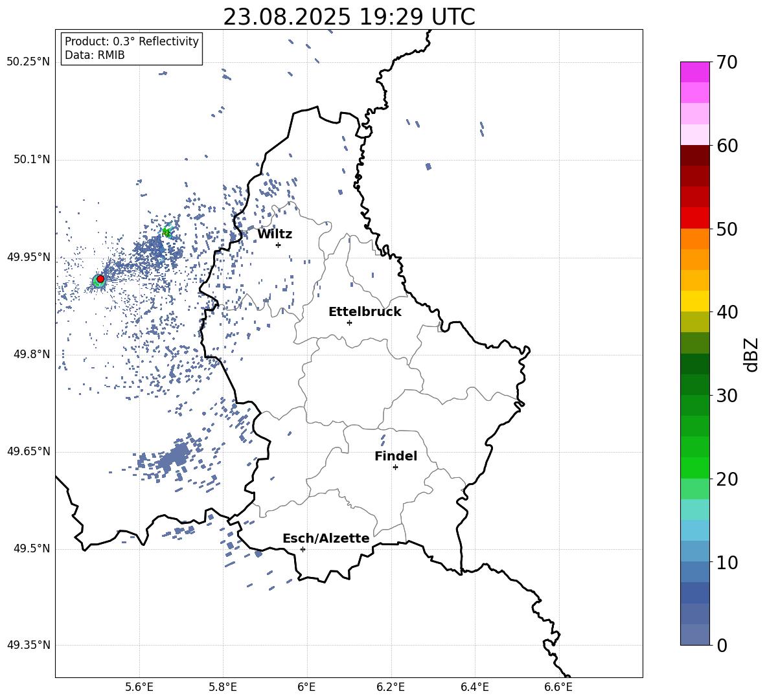The height and width of the screenshot is (700, 767).
Task: Click the magenta swatch at colorbar top
Action: [x=694, y=72]
